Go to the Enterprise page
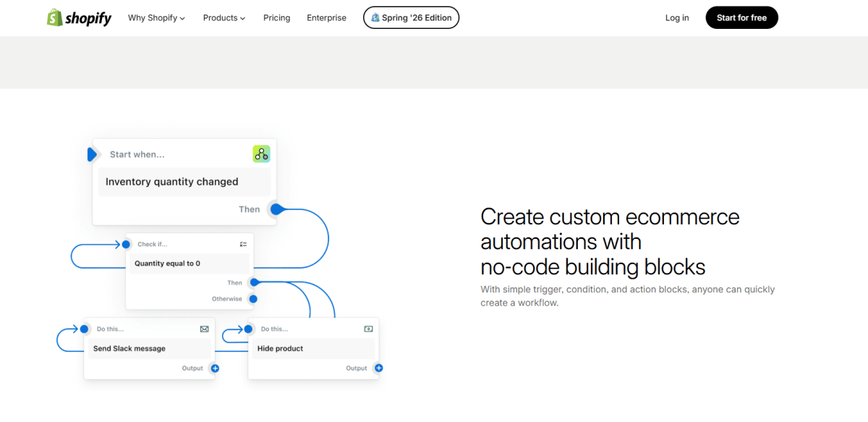 point(326,18)
